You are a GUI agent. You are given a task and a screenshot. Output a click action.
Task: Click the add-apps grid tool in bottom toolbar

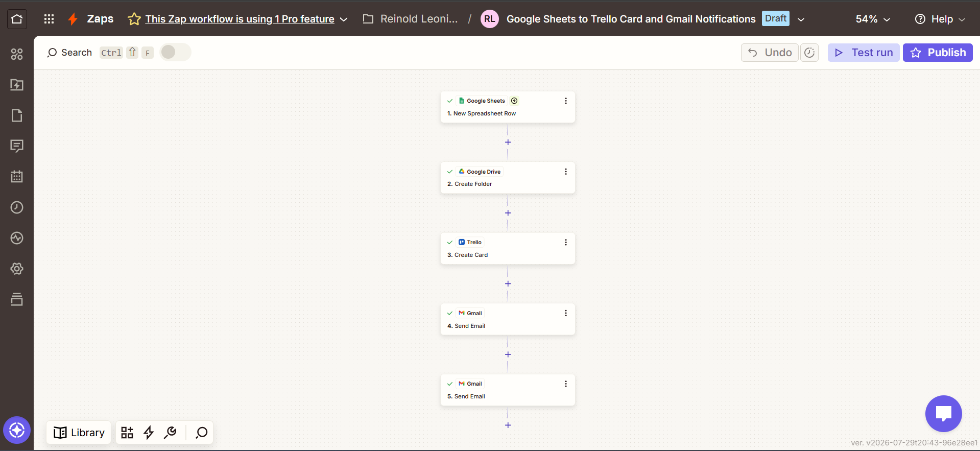pos(127,433)
